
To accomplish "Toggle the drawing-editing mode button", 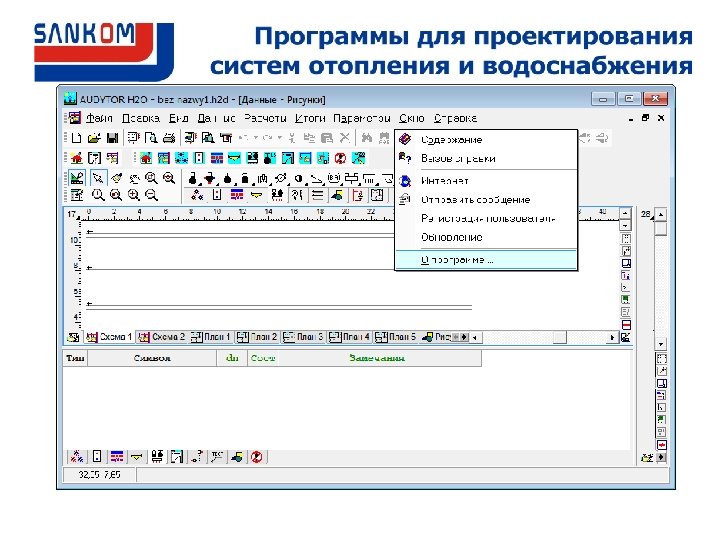I will point(77,178).
